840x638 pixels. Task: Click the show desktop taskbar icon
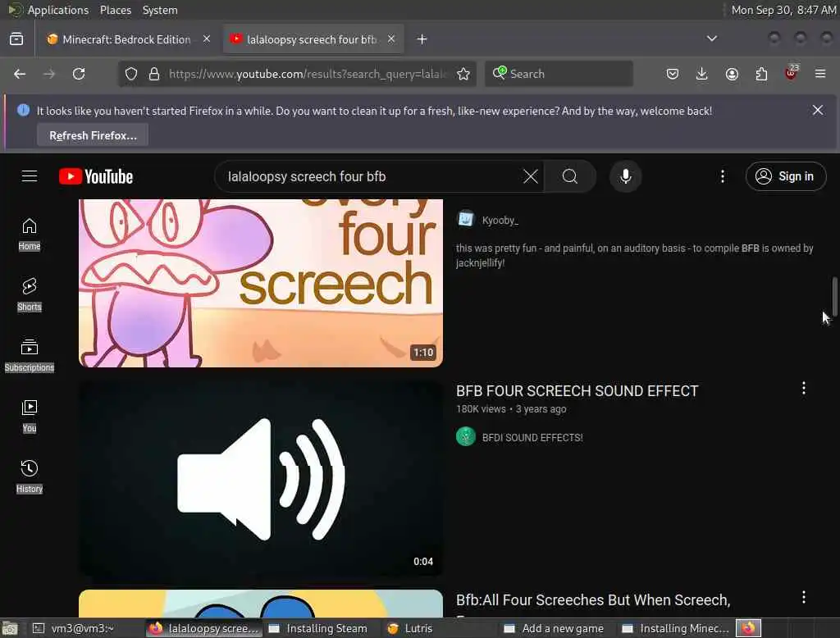(x=10, y=628)
